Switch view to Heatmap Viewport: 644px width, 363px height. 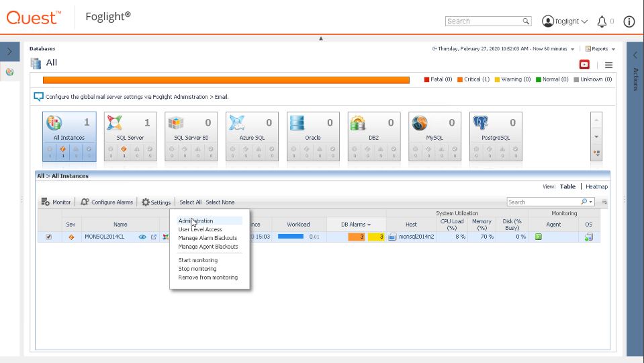click(x=596, y=187)
